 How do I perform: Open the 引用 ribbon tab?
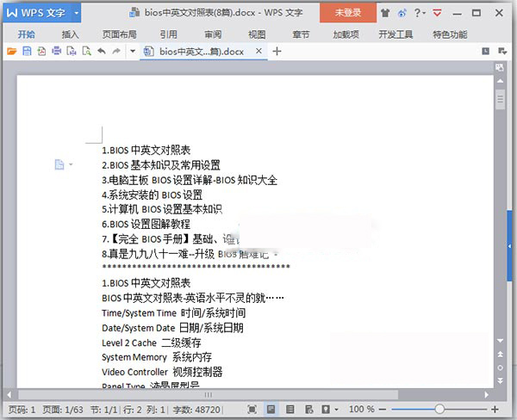click(x=169, y=34)
